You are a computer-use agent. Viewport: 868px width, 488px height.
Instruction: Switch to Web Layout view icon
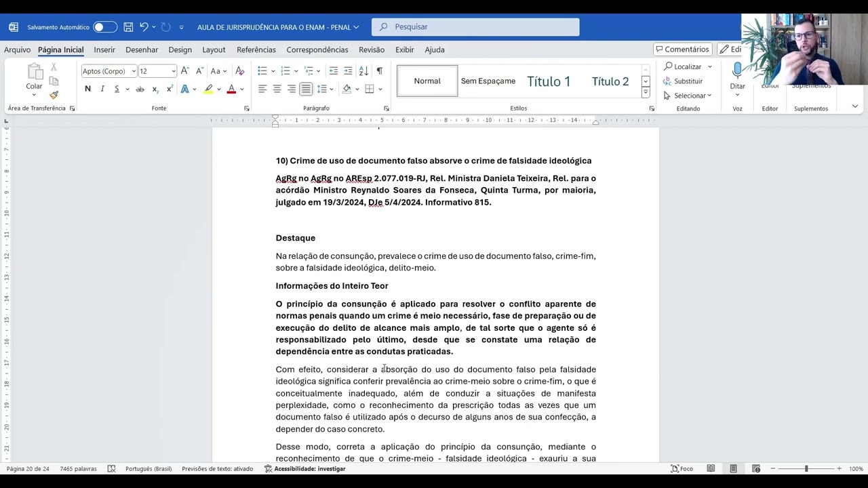756,469
